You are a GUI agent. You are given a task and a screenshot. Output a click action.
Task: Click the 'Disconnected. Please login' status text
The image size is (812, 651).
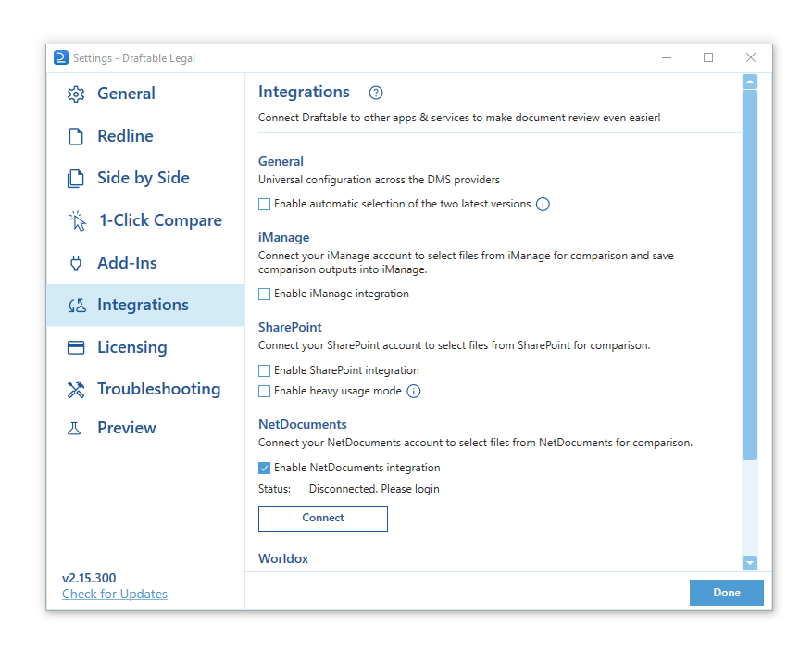(374, 490)
